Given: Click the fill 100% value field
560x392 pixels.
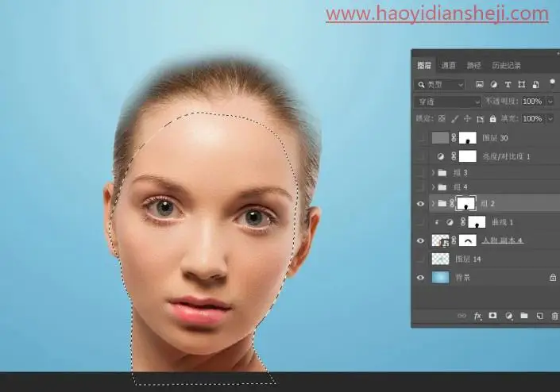Looking at the screenshot, I should [533, 118].
